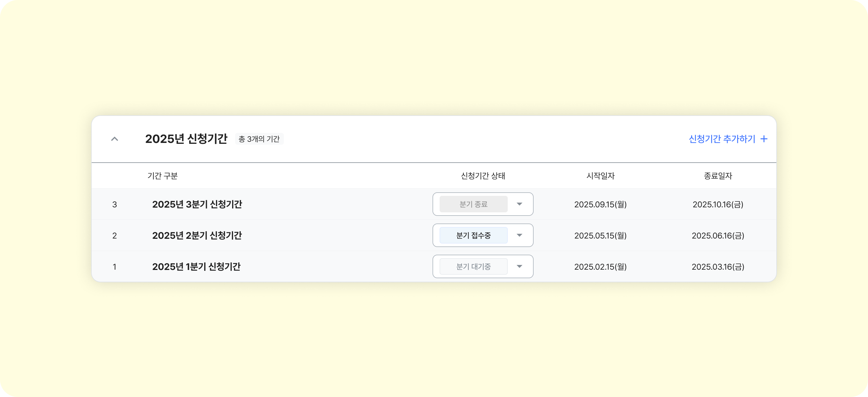Click the 총 3개의 기간 badge

(259, 139)
